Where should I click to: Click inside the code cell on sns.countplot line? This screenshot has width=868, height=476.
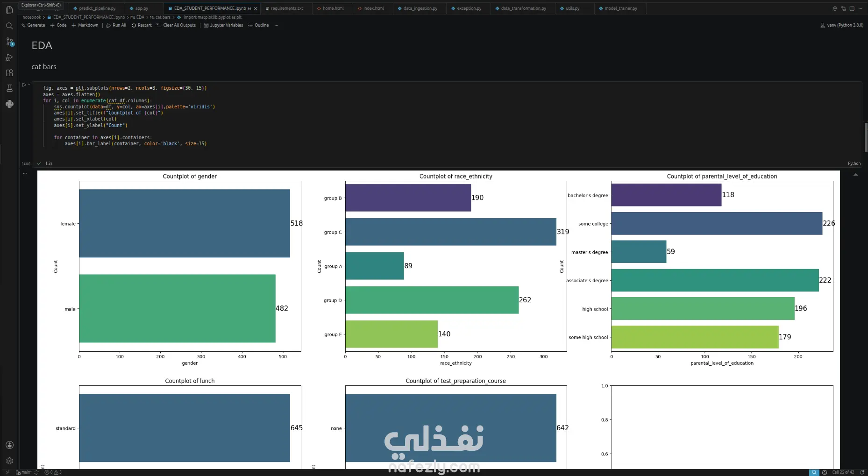pyautogui.click(x=135, y=107)
